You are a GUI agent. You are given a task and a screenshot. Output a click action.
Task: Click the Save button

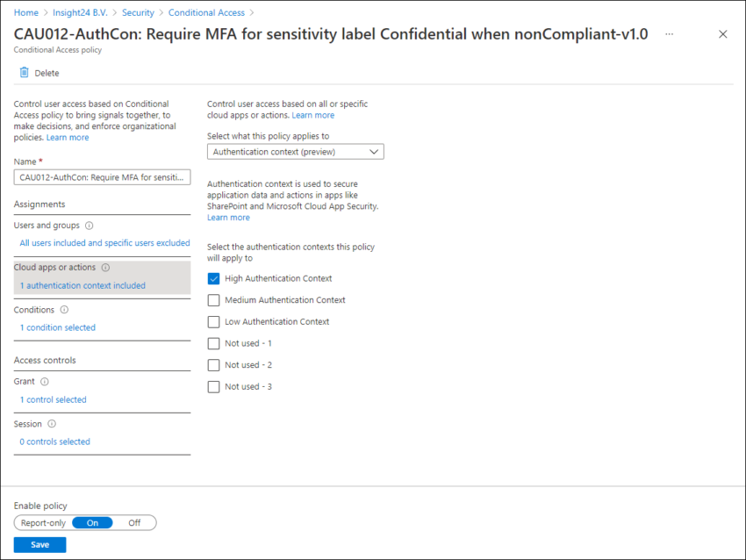pos(39,544)
